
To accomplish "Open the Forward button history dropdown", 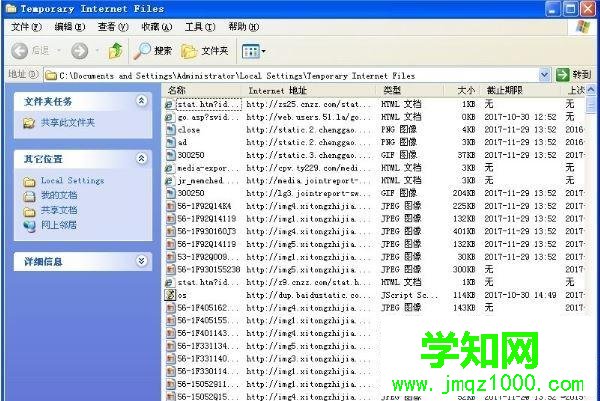I will point(97,51).
